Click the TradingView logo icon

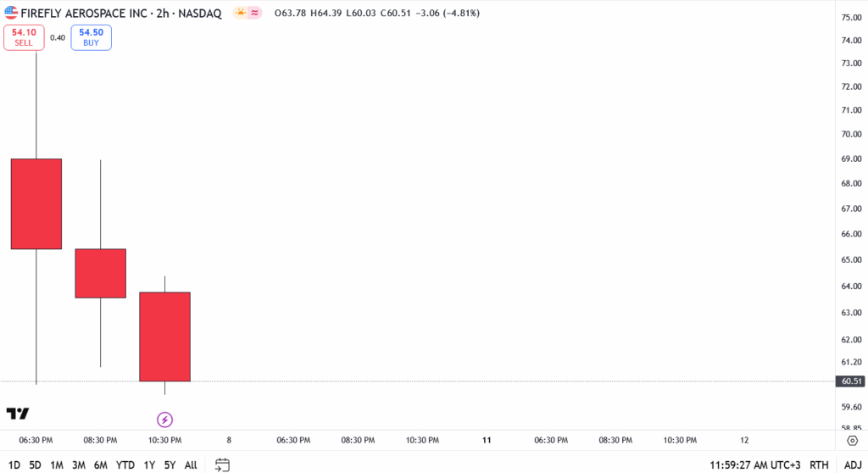pos(18,414)
